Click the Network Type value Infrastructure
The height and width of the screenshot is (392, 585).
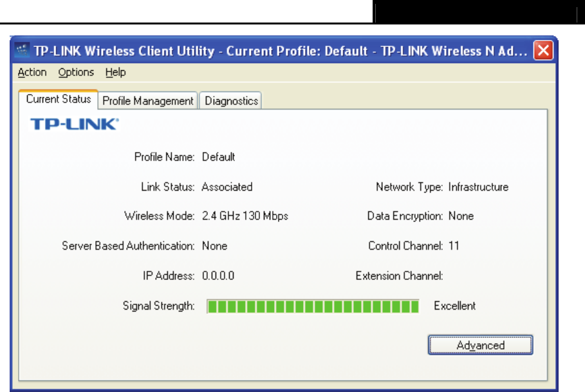coord(478,187)
